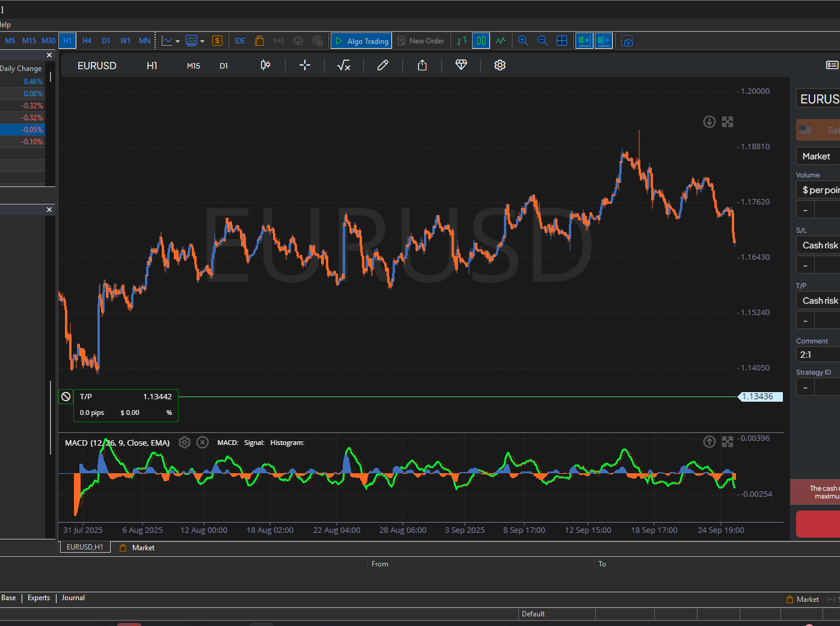Click the pencil drawing tool
This screenshot has width=840, height=626.
[x=382, y=66]
